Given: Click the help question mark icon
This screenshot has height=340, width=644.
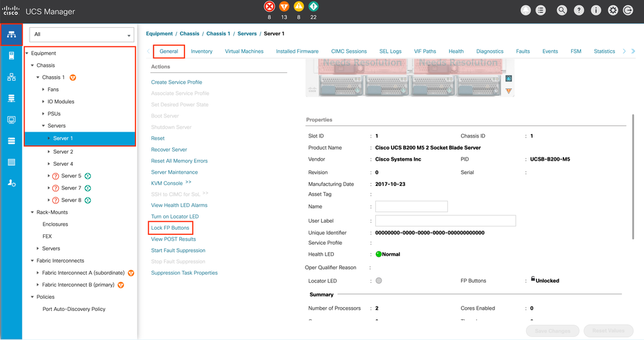Looking at the screenshot, I should tap(579, 10).
